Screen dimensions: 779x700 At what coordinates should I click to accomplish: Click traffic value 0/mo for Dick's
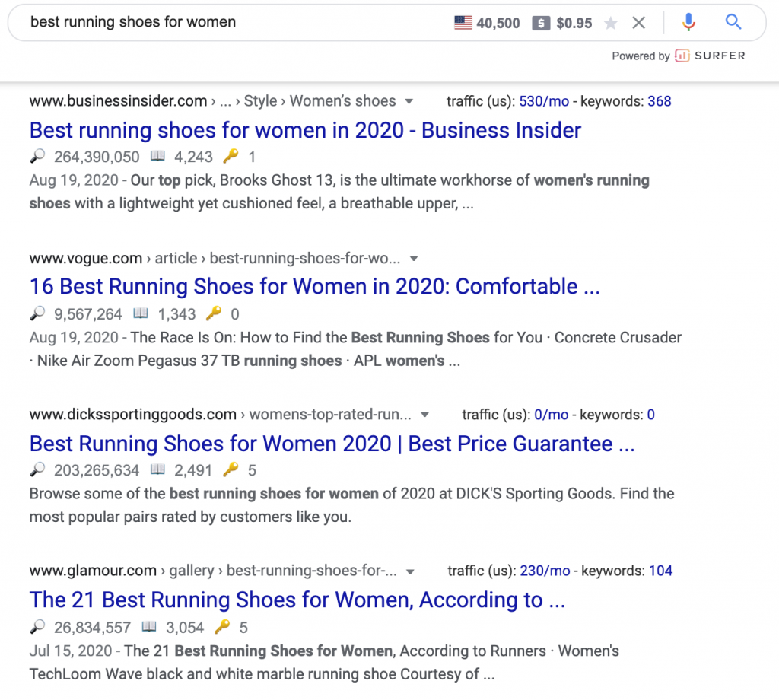pyautogui.click(x=551, y=415)
